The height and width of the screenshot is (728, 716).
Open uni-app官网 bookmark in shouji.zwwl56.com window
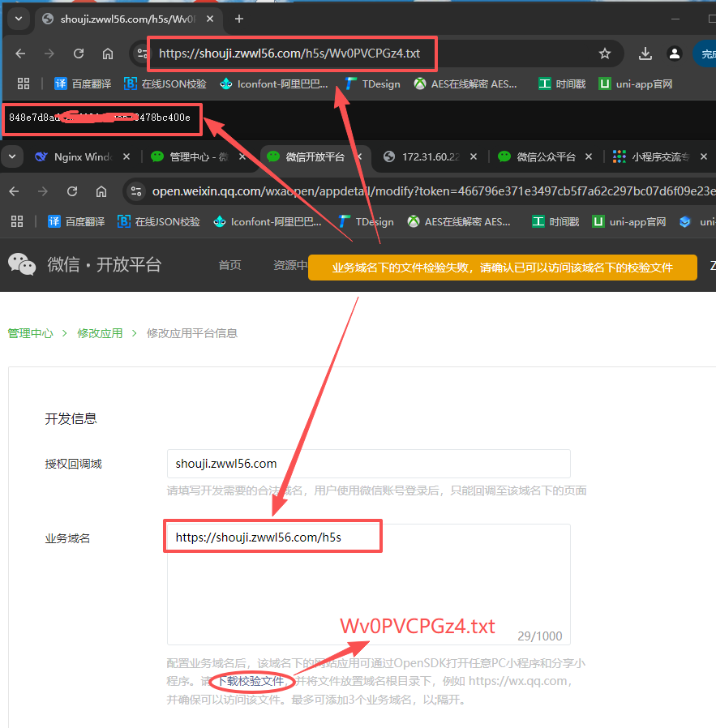[636, 84]
